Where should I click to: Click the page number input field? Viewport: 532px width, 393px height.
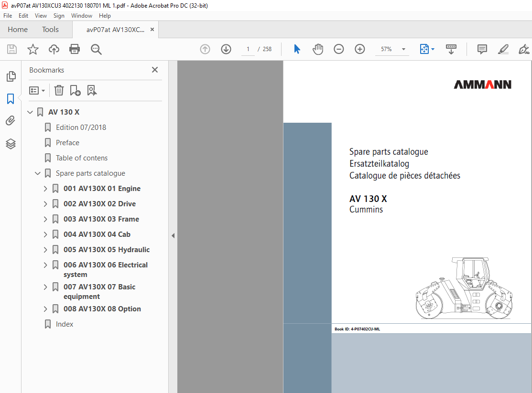248,49
